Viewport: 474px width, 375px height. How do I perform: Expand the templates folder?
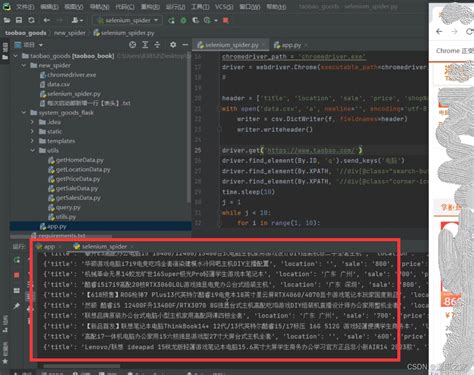tap(32, 141)
